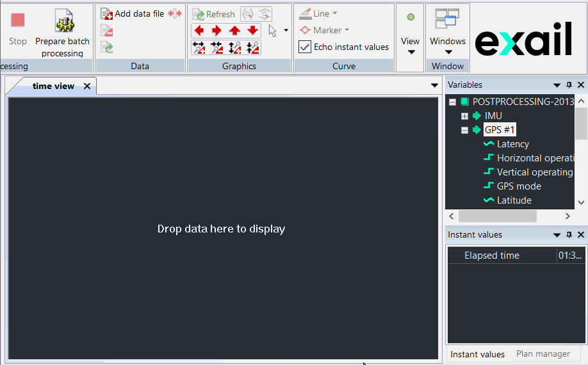This screenshot has height=365, width=588.
Task: Select the mouse pointer cursor tool
Action: 272,31
